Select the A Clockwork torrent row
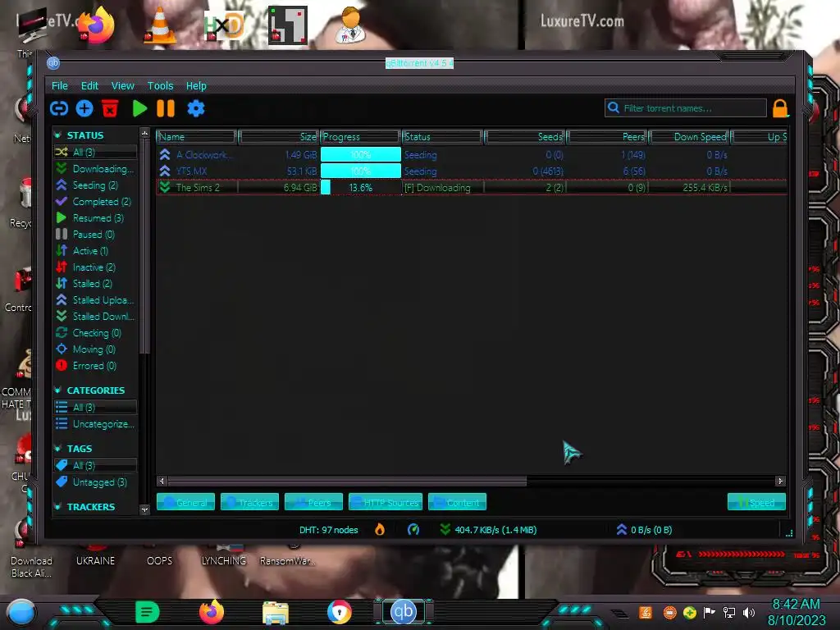Viewport: 840px width, 630px height. click(x=472, y=155)
